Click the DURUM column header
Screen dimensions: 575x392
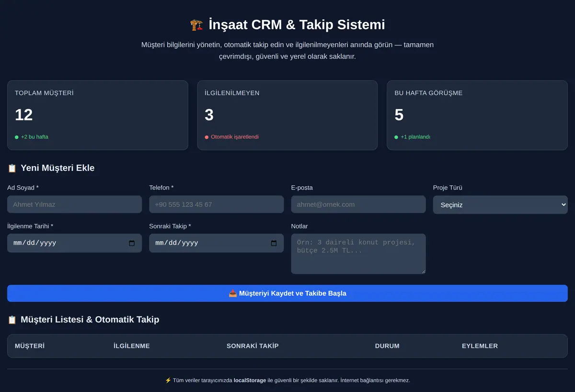tap(387, 346)
